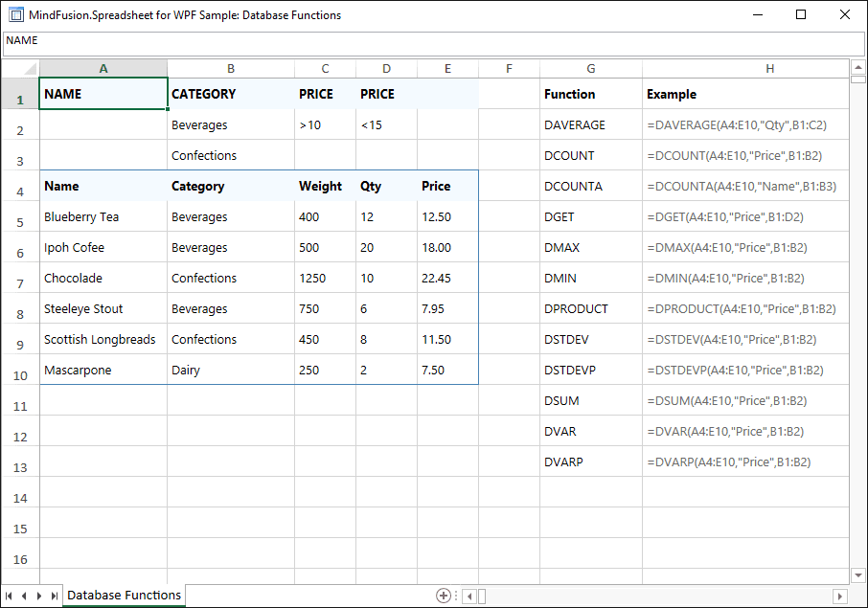Select the Confections cell in row 3
The width and height of the screenshot is (868, 608).
coord(231,155)
